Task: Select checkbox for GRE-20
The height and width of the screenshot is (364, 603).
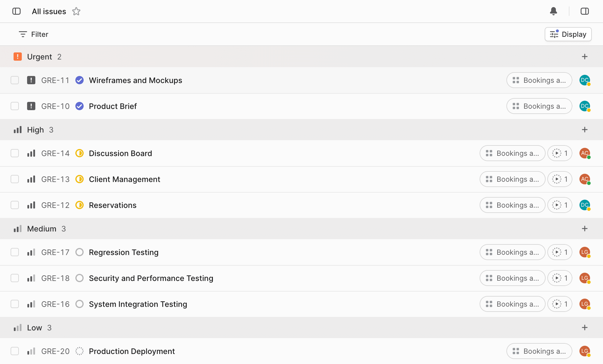Action: (x=15, y=351)
